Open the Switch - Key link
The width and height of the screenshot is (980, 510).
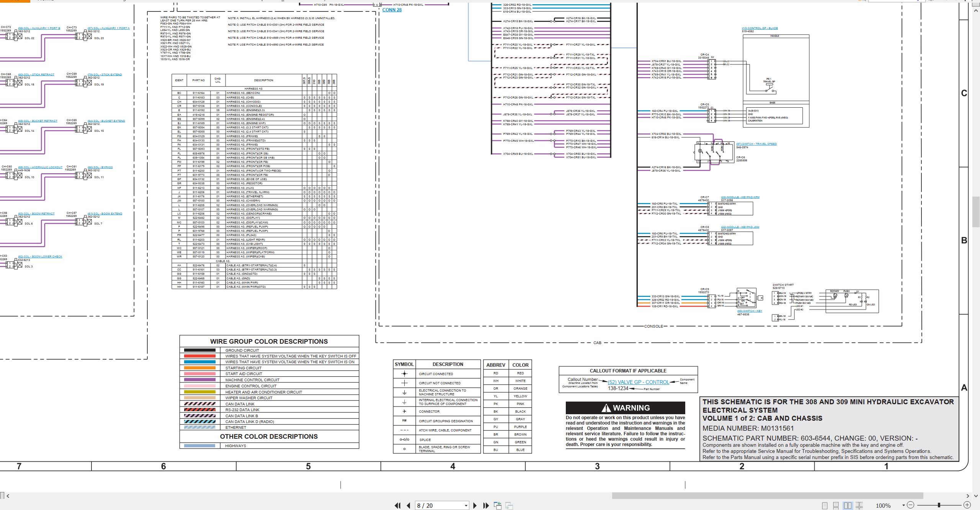pyautogui.click(x=750, y=311)
